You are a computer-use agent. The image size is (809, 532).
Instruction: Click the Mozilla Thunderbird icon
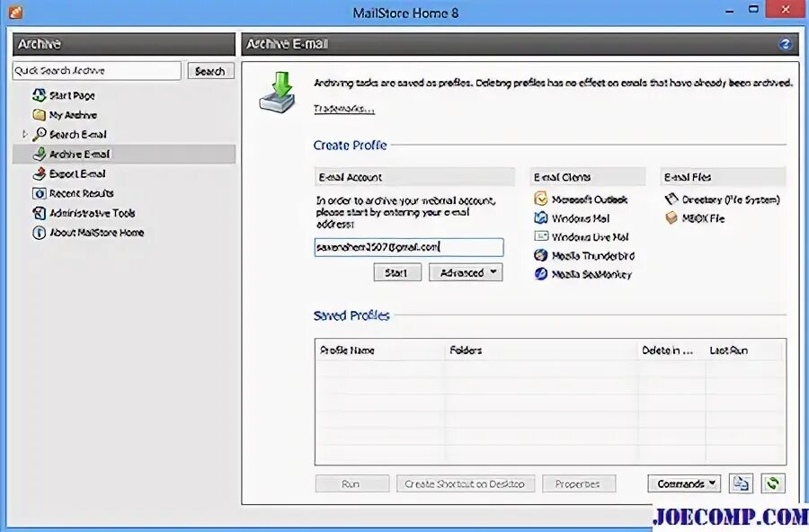[541, 255]
